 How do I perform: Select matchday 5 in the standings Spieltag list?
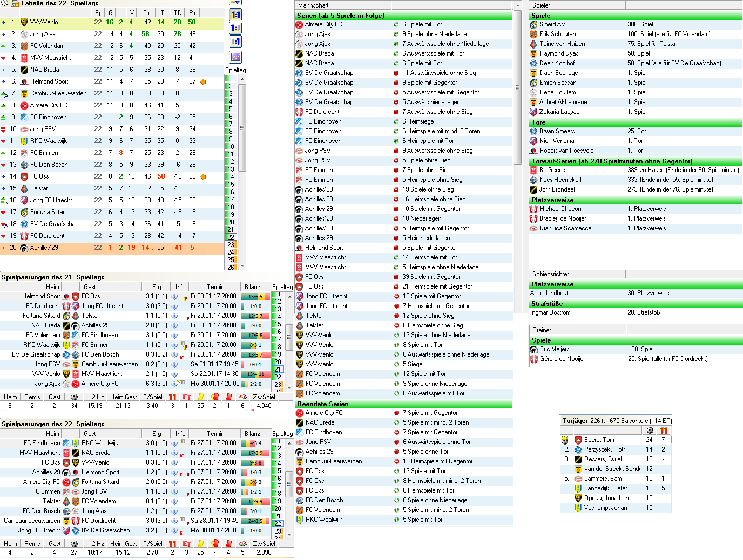coord(231,108)
